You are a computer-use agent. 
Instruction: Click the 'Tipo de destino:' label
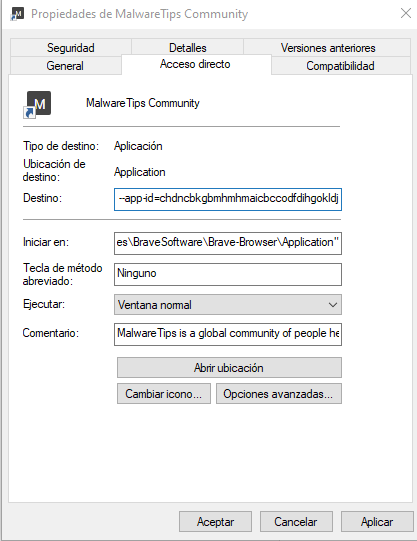pyautogui.click(x=61, y=146)
